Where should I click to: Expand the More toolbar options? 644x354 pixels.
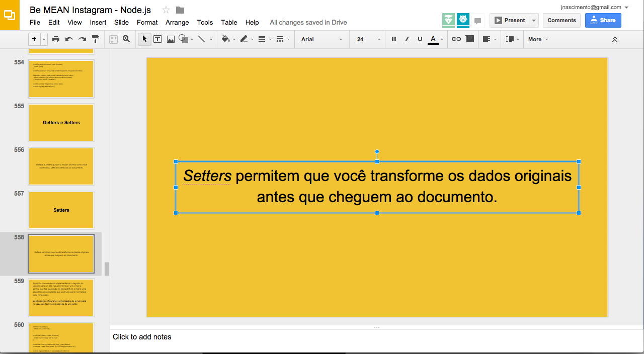[x=538, y=39]
